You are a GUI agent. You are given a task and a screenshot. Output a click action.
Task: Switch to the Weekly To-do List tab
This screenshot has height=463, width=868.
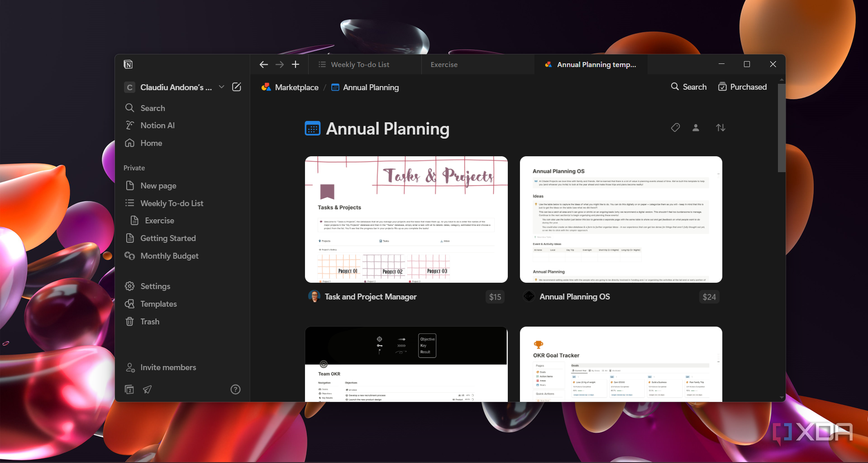(365, 64)
